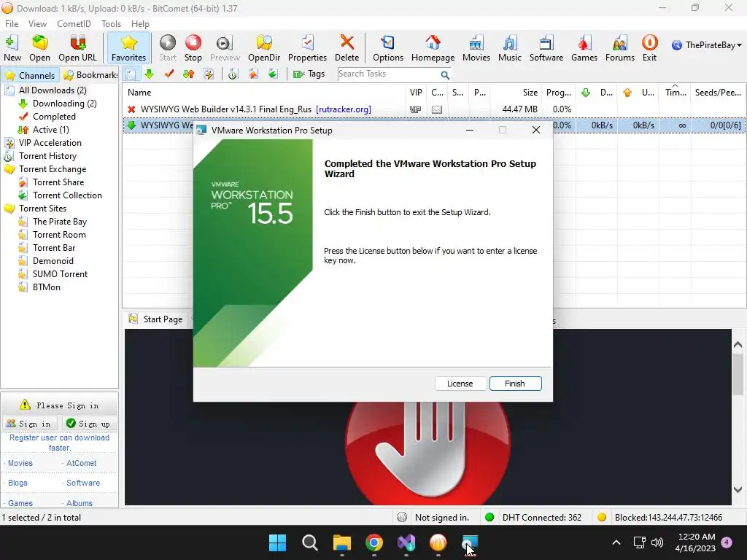The image size is (747, 560).
Task: Show hidden system tray icons chevron
Action: (616, 542)
